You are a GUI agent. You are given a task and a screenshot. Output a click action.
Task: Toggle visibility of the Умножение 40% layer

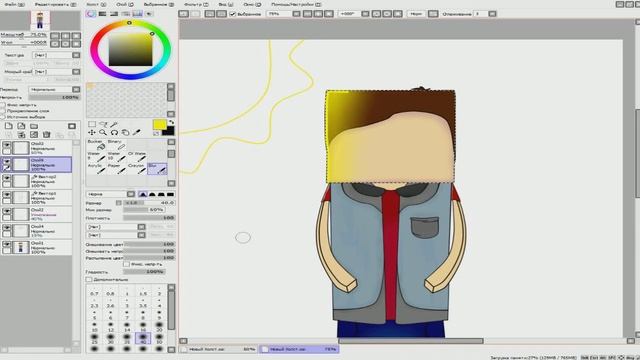[7, 211]
